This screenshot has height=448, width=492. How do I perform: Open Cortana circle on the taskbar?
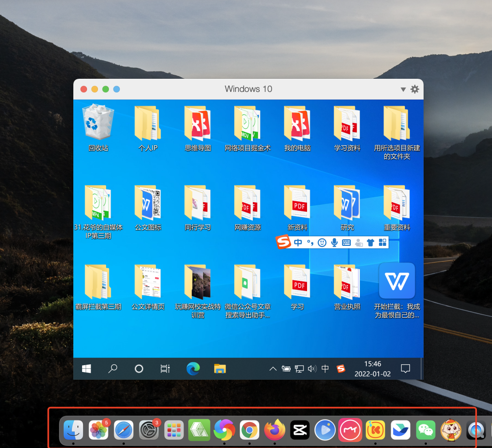[138, 369]
